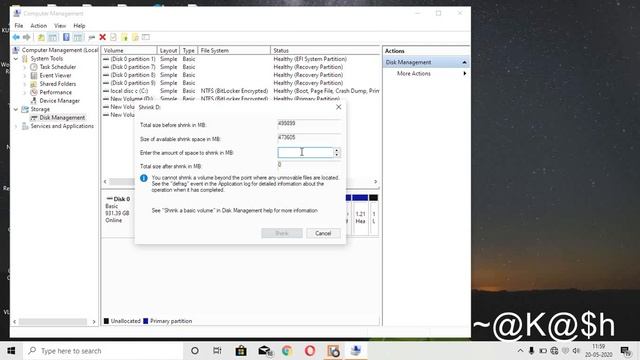Toggle the Show/Hide Action Pane icon

(78, 38)
